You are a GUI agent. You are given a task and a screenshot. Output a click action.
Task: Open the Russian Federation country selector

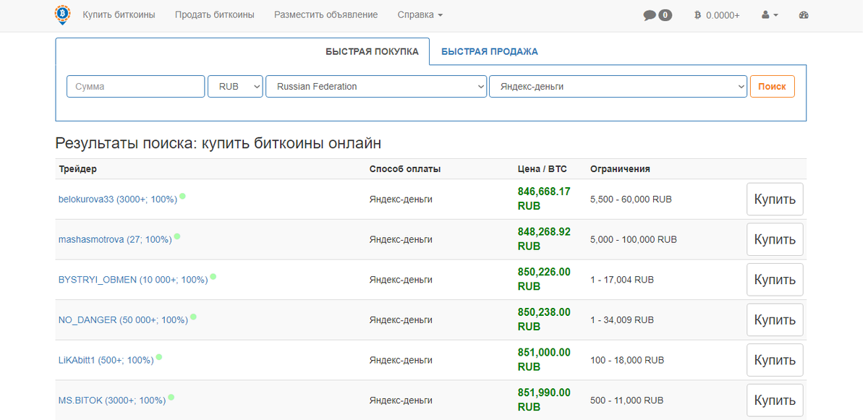tap(376, 86)
